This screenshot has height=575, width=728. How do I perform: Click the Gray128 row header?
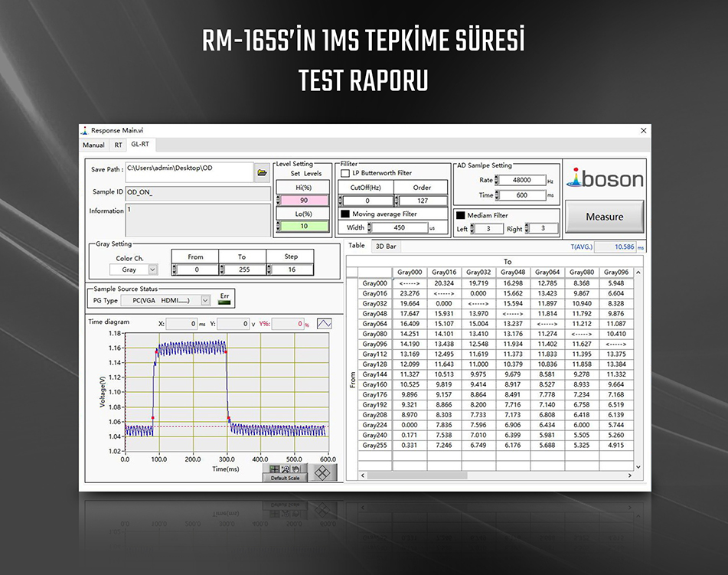(375, 364)
